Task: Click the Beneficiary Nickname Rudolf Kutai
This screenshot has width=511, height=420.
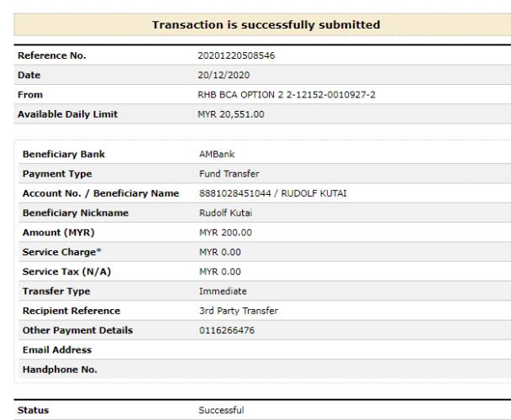Action: point(225,213)
